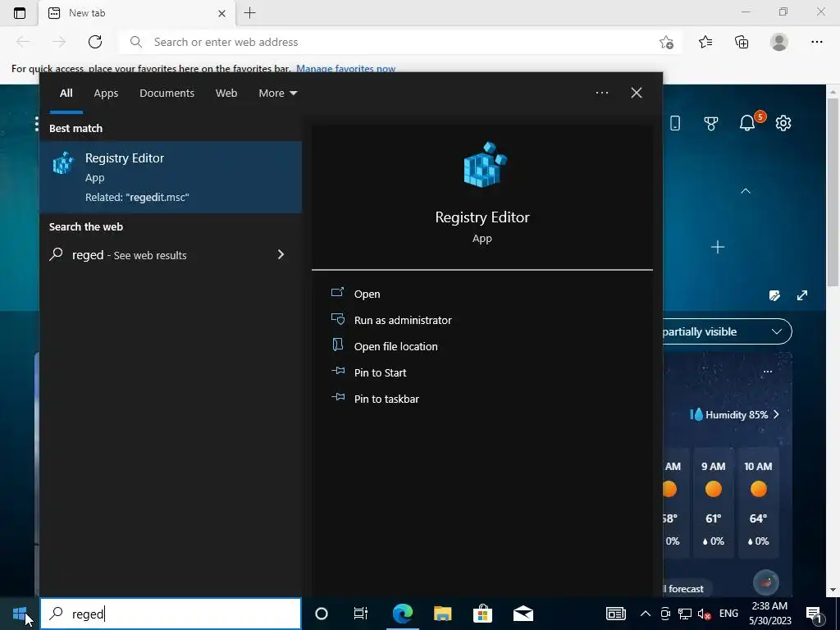This screenshot has height=630, width=840.
Task: Expand the More search filter dropdown
Action: [277, 94]
